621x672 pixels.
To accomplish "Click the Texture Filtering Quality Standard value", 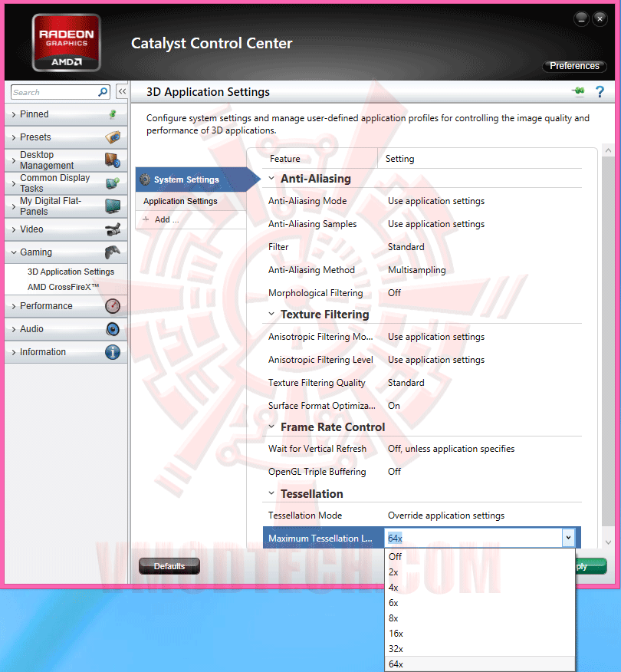I will pyautogui.click(x=406, y=383).
